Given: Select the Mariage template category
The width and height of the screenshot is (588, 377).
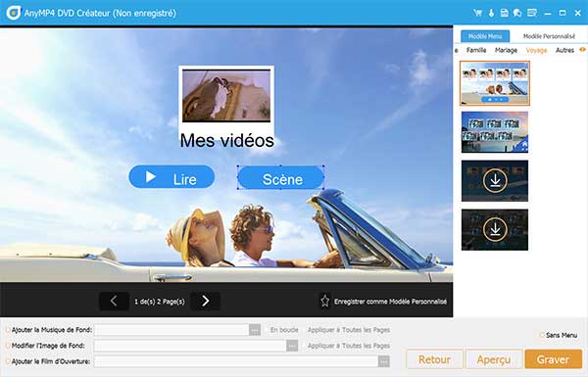Looking at the screenshot, I should point(506,50).
